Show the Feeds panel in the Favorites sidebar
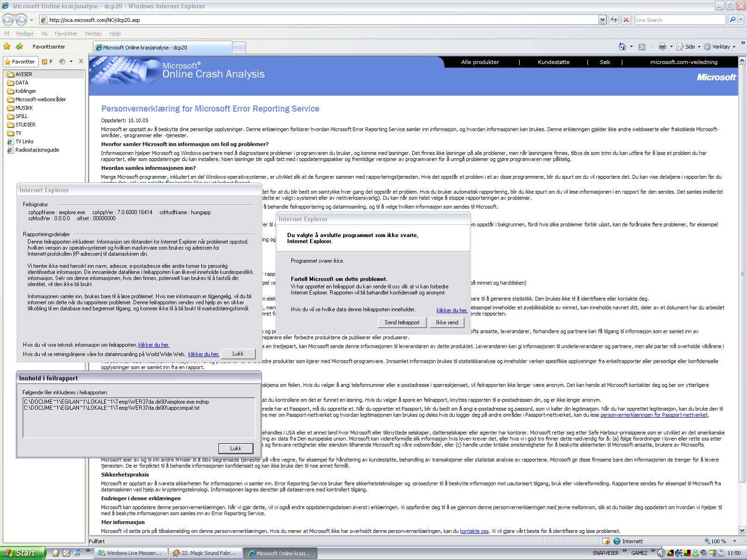This screenshot has width=747, height=560. (x=47, y=61)
